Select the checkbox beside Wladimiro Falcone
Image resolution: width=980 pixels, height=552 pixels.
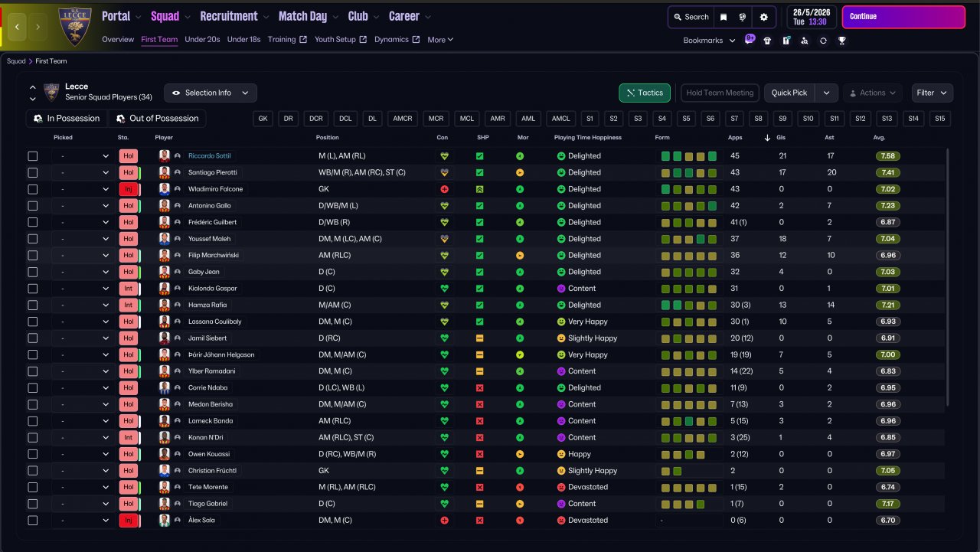pos(32,189)
